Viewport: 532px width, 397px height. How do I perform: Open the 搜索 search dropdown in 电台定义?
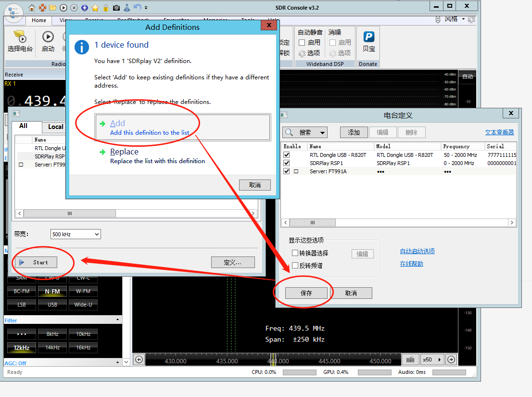click(x=305, y=132)
